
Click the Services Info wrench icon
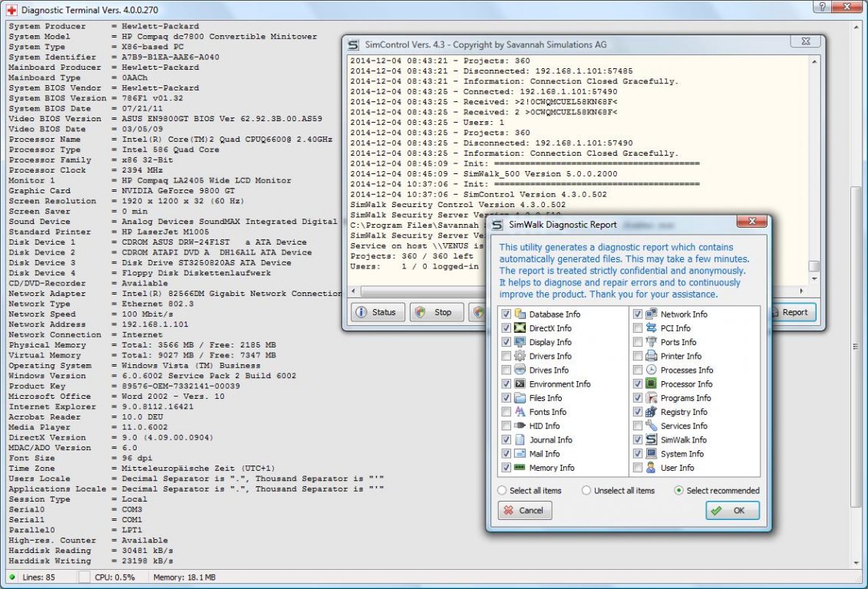point(652,426)
